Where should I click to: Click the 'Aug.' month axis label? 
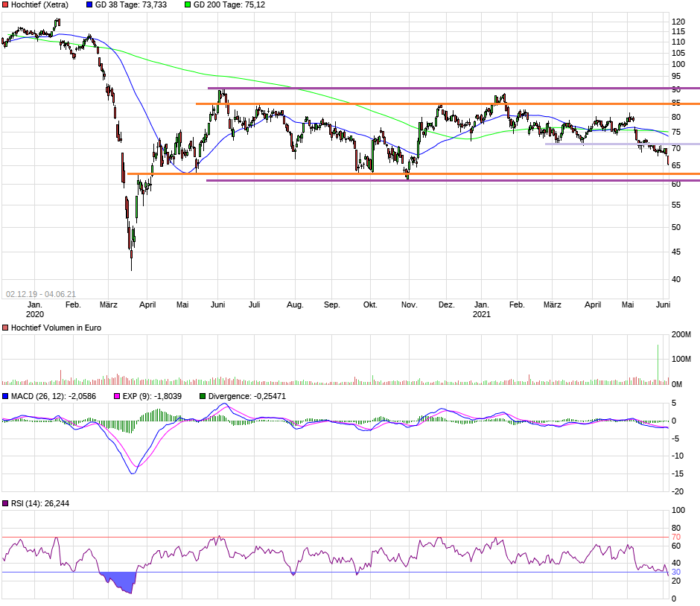295,304
